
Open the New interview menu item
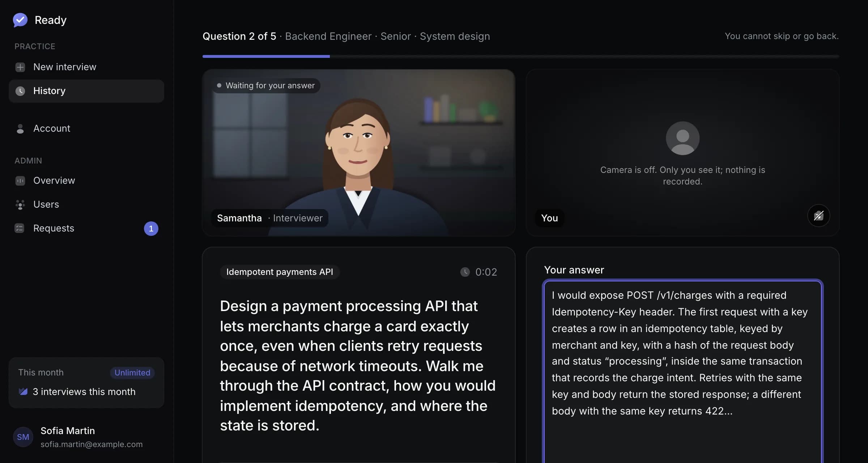point(86,67)
